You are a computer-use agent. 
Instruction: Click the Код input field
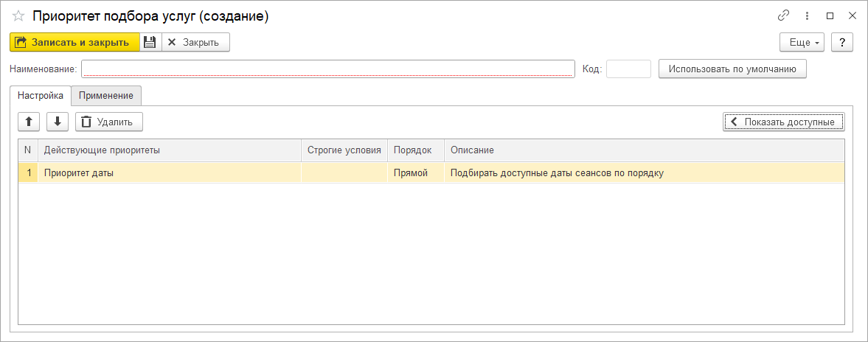tap(628, 69)
